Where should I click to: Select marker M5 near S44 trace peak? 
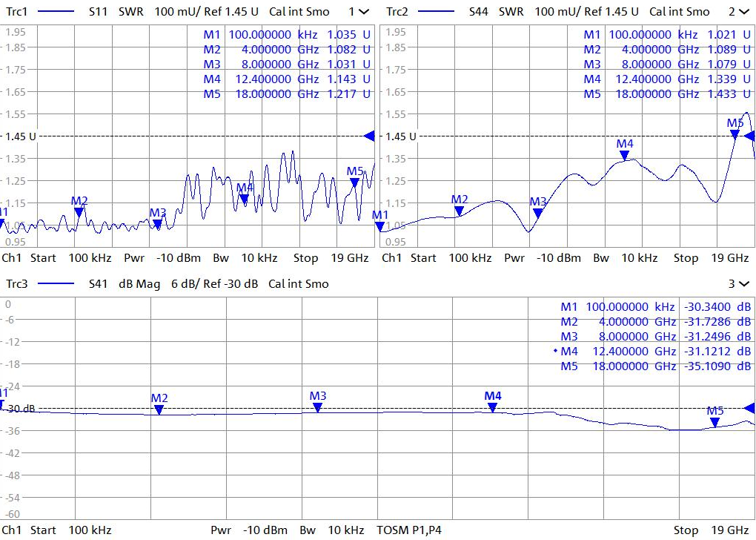(735, 134)
